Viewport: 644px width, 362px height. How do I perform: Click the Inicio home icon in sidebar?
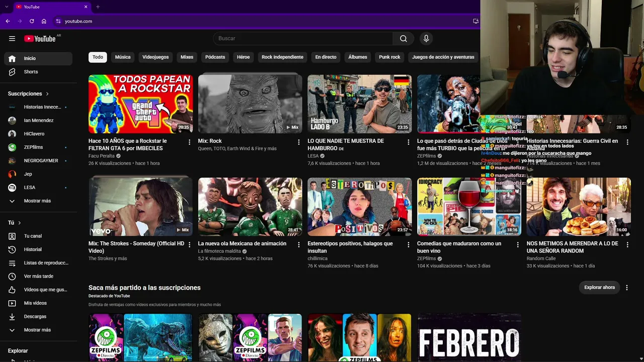(13, 58)
